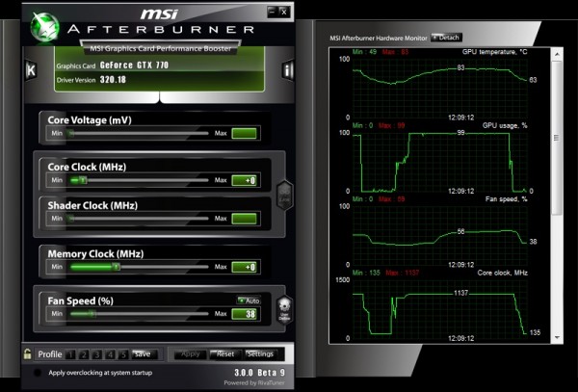The image size is (578, 392).
Task: Click the MSI Afterburner dragon logo
Action: (x=44, y=27)
